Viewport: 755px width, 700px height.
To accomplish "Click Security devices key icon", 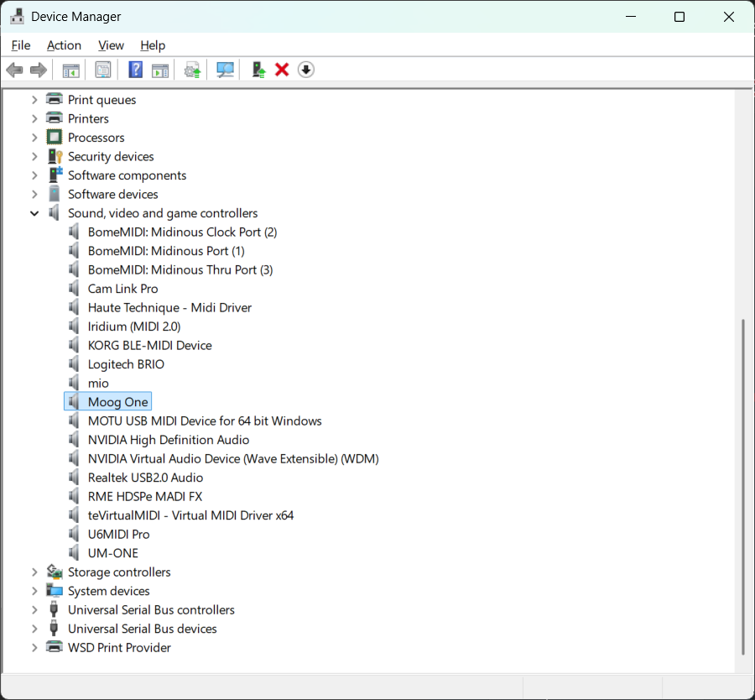I will [x=55, y=156].
